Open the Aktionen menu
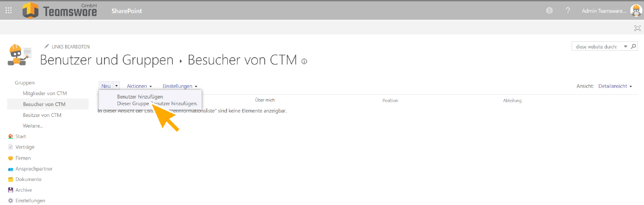The image size is (644, 205). 139,86
